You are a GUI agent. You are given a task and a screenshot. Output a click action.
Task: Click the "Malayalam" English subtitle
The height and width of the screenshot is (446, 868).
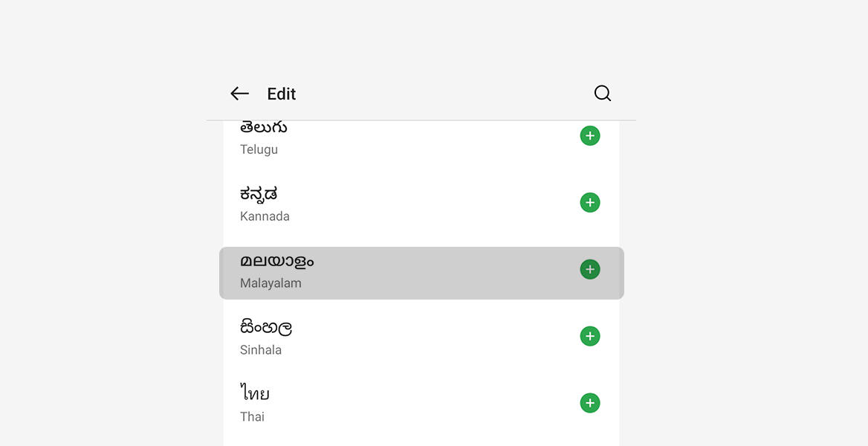[x=271, y=283]
